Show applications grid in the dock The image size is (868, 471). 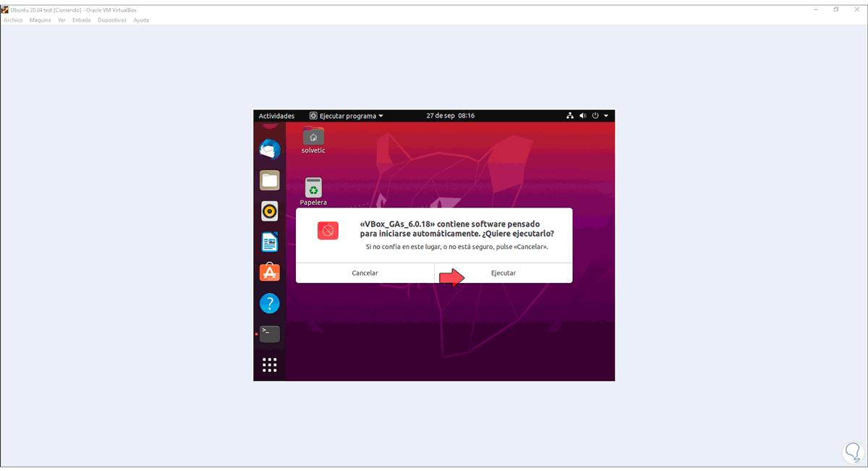[270, 365]
